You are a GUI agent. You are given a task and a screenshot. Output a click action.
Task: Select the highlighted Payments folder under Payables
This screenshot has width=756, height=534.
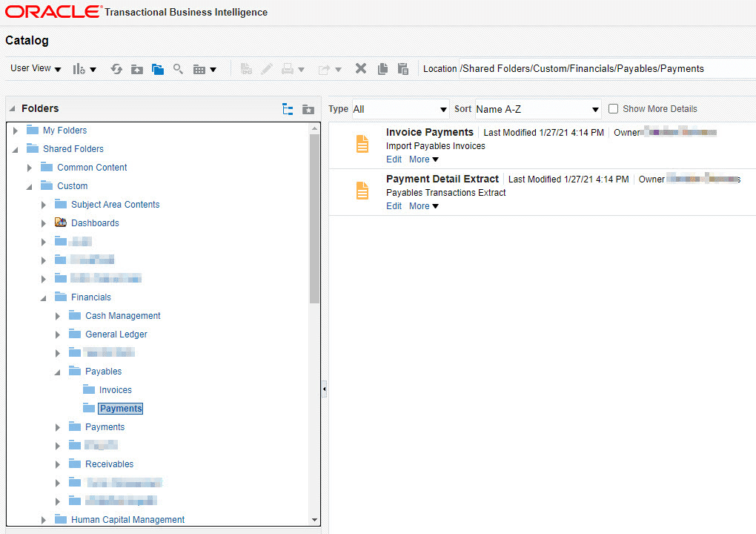point(121,409)
